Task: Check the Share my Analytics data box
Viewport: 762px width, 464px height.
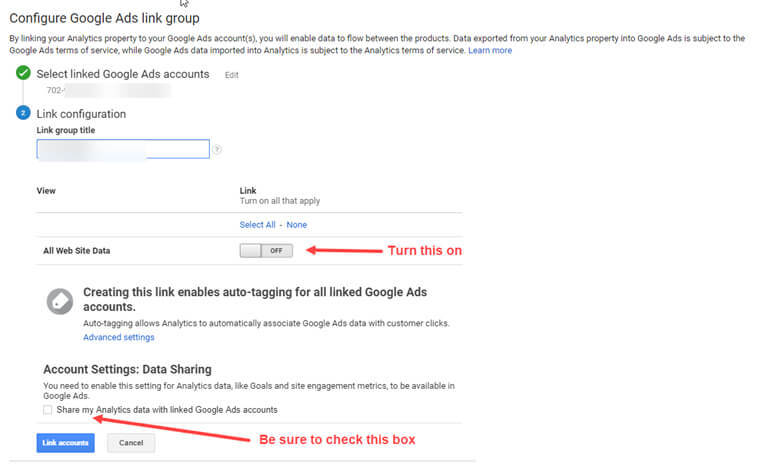Action: 48,410
